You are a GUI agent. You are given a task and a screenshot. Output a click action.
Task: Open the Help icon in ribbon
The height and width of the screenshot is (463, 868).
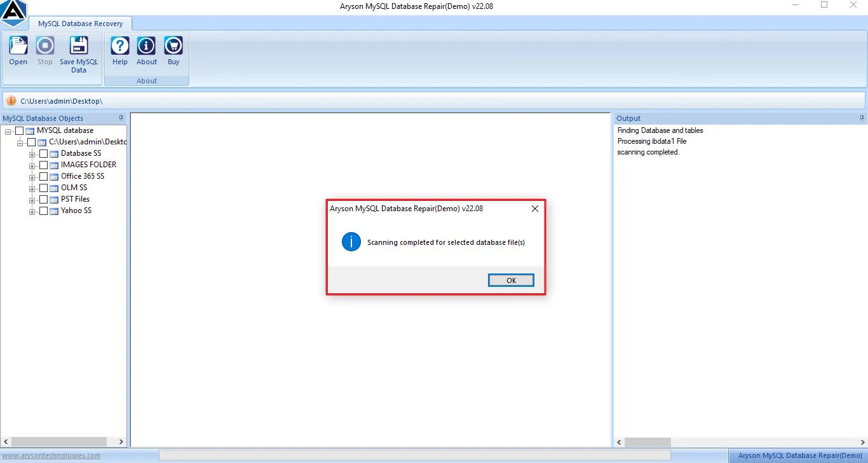[x=120, y=46]
